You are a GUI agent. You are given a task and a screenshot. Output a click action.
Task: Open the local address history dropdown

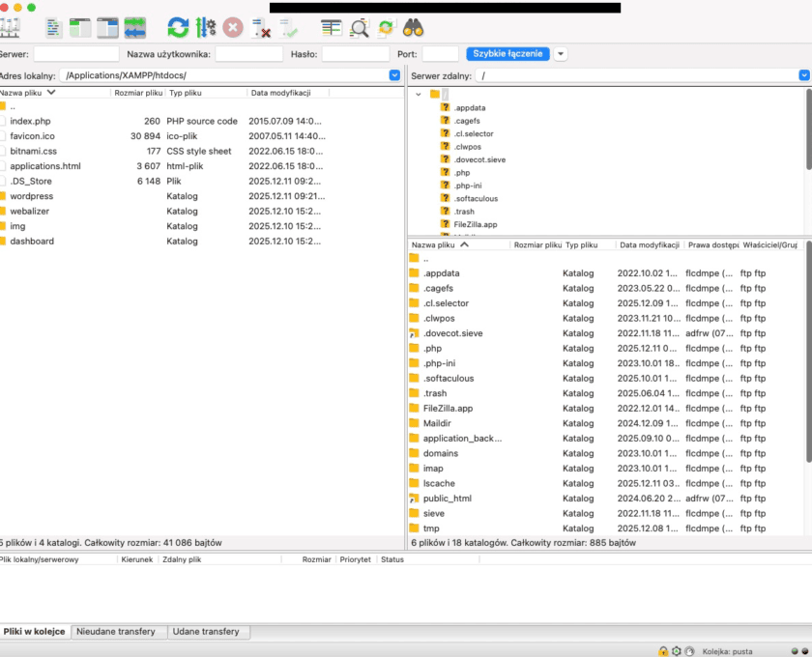[x=394, y=74]
